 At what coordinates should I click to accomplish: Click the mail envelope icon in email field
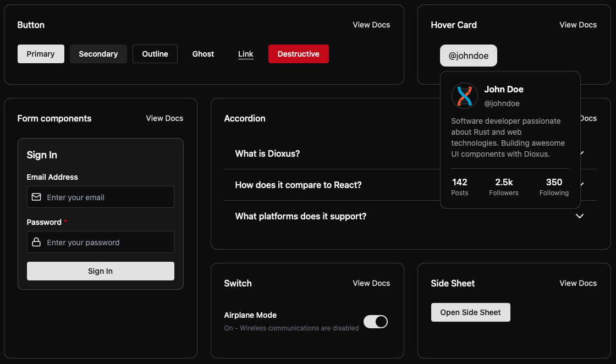coord(36,197)
